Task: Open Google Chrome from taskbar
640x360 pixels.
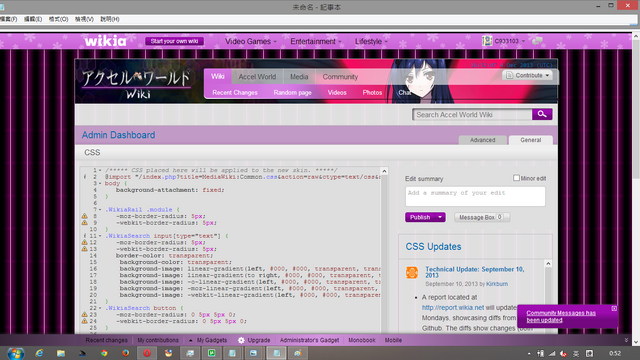Action: point(104,353)
